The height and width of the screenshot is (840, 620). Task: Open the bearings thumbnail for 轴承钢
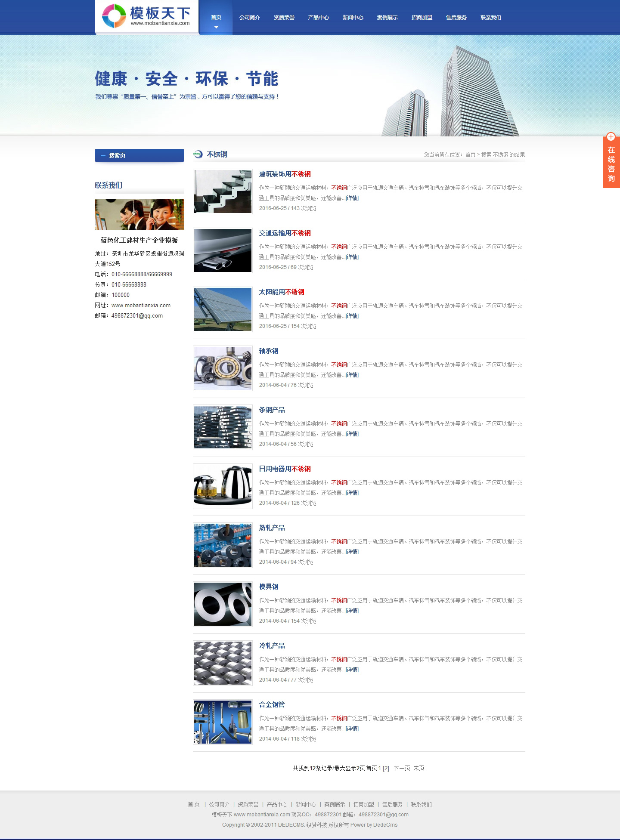coord(223,368)
